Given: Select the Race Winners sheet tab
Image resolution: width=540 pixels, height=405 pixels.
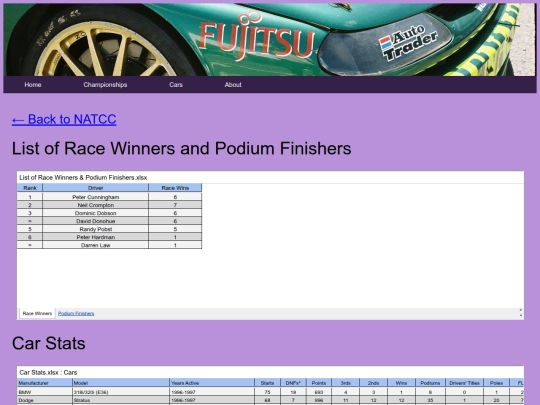Looking at the screenshot, I should [x=37, y=313].
